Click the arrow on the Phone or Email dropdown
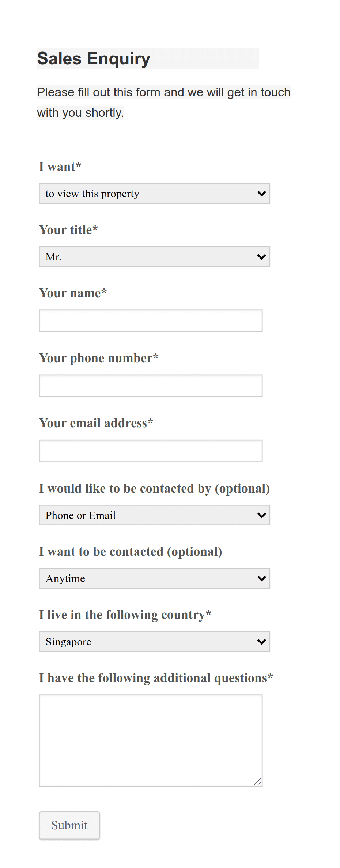The width and height of the screenshot is (340, 868). (261, 515)
